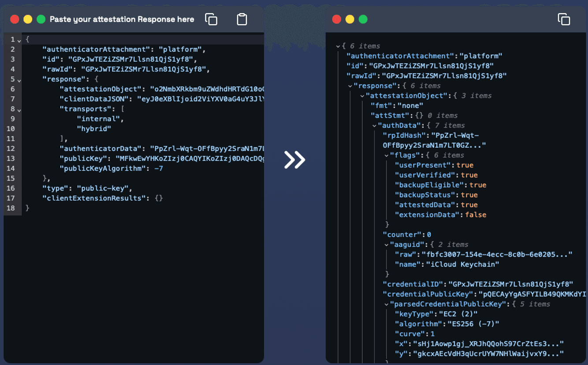The height and width of the screenshot is (365, 588).
Task: Fold the "response" object at line 5
Action: 19,80
